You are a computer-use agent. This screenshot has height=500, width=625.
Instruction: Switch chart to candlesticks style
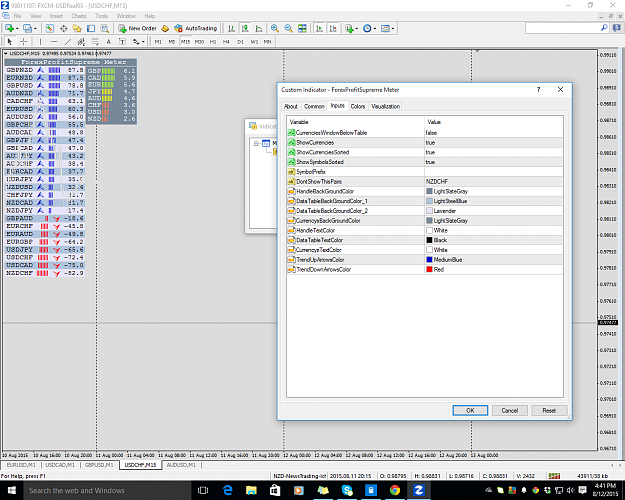click(245, 28)
